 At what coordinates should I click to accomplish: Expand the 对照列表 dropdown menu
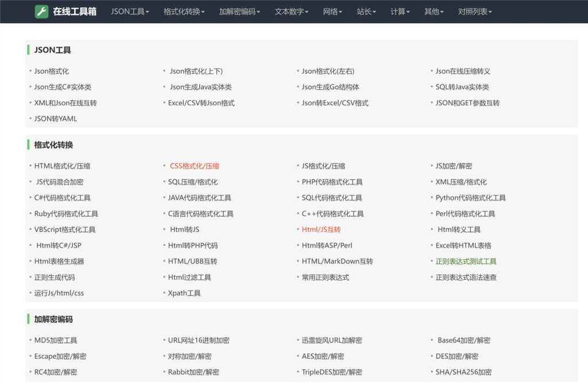coord(475,11)
